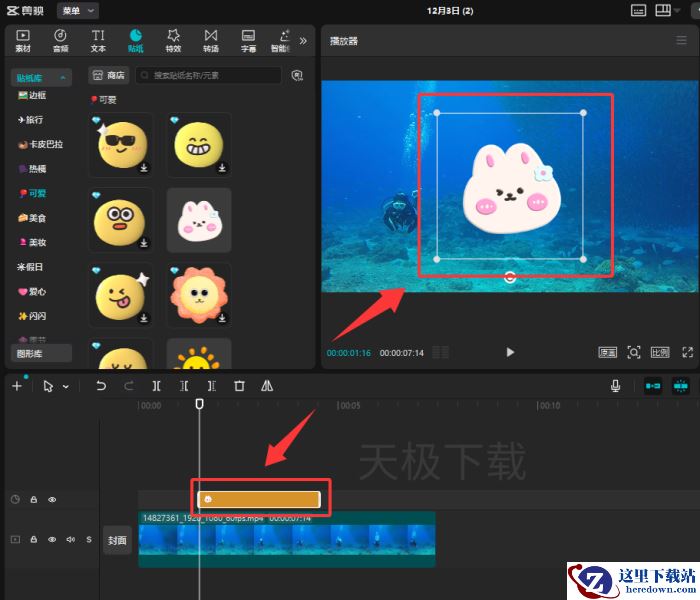Click the sticker search input field
This screenshot has width=700, height=600.
click(208, 75)
